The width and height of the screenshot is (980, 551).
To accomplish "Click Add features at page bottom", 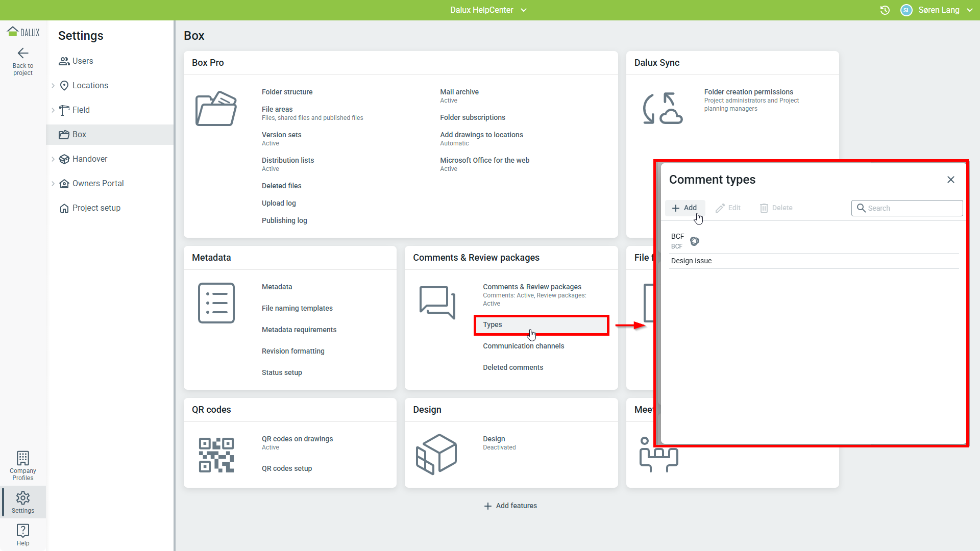I will (510, 506).
